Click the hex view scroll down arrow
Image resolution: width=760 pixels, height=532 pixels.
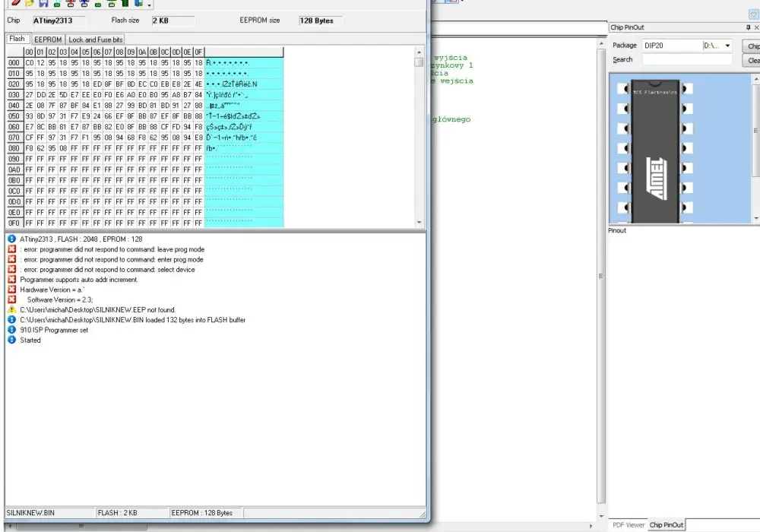coord(420,223)
